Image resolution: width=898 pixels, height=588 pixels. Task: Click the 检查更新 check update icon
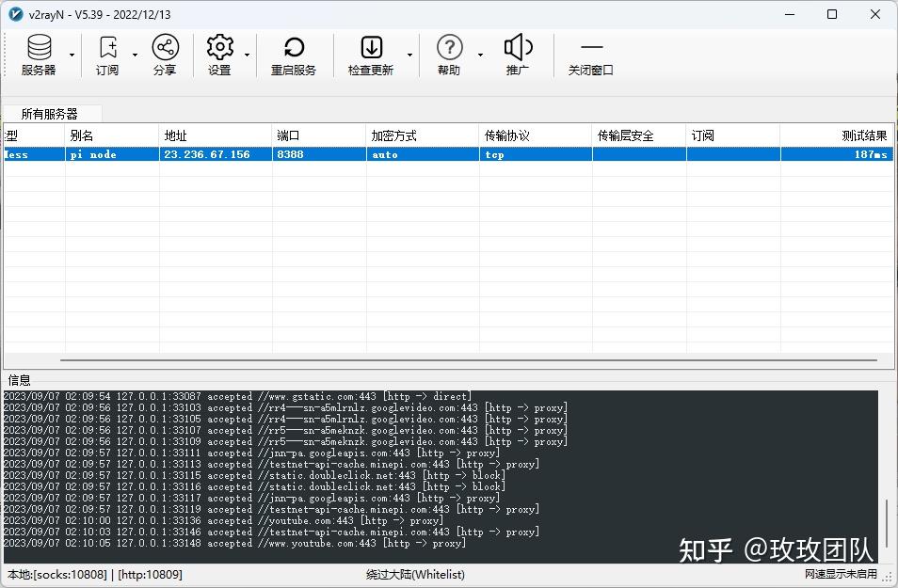pyautogui.click(x=372, y=48)
